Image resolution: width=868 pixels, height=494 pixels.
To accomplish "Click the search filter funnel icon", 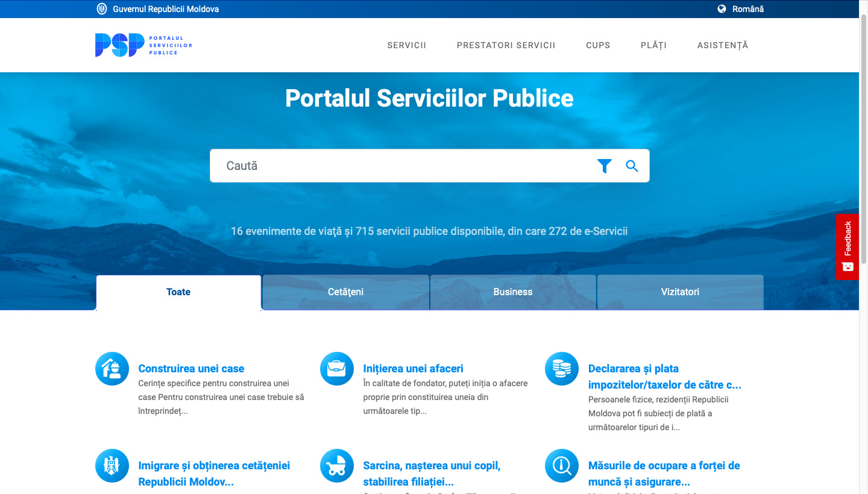I will tap(604, 166).
